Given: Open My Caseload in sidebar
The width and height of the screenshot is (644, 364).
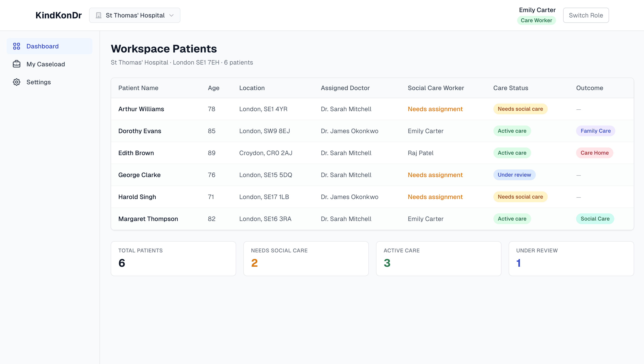Looking at the screenshot, I should click(x=45, y=64).
